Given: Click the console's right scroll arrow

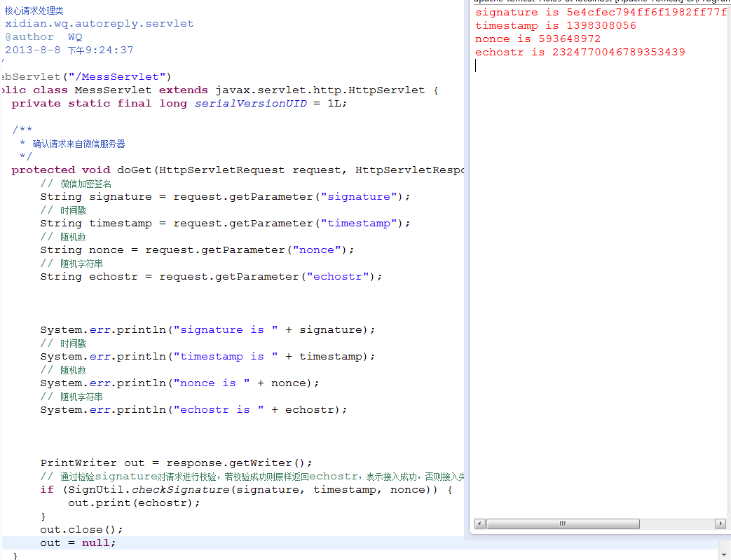Looking at the screenshot, I should pos(720,524).
